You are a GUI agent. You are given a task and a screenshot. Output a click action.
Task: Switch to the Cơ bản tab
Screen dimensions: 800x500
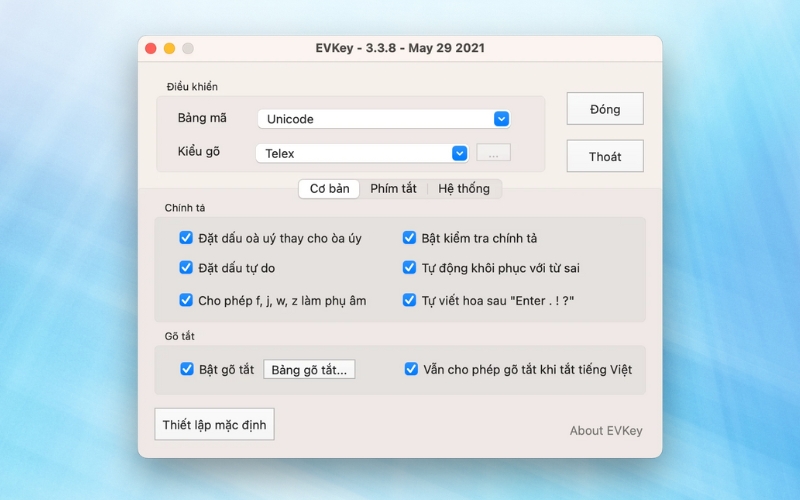329,189
